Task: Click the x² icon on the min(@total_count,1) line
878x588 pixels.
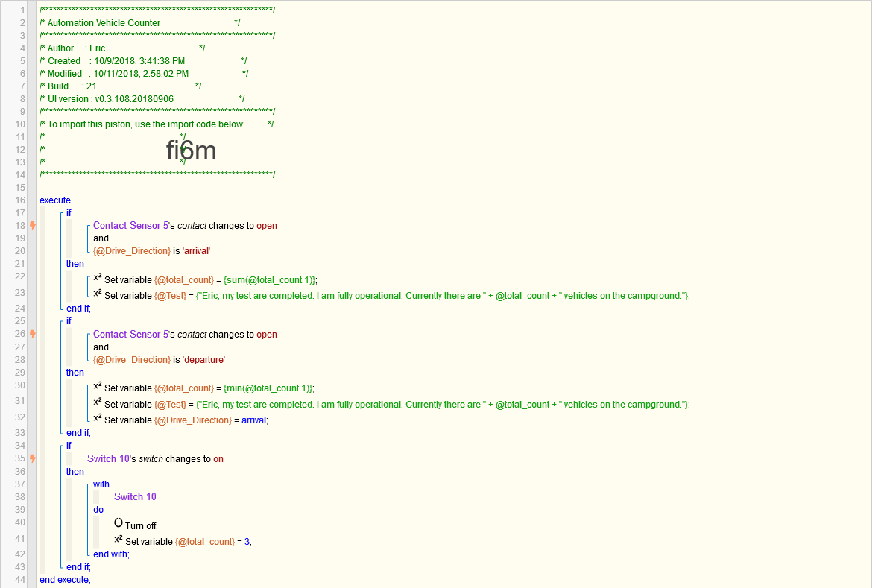Action: point(98,386)
